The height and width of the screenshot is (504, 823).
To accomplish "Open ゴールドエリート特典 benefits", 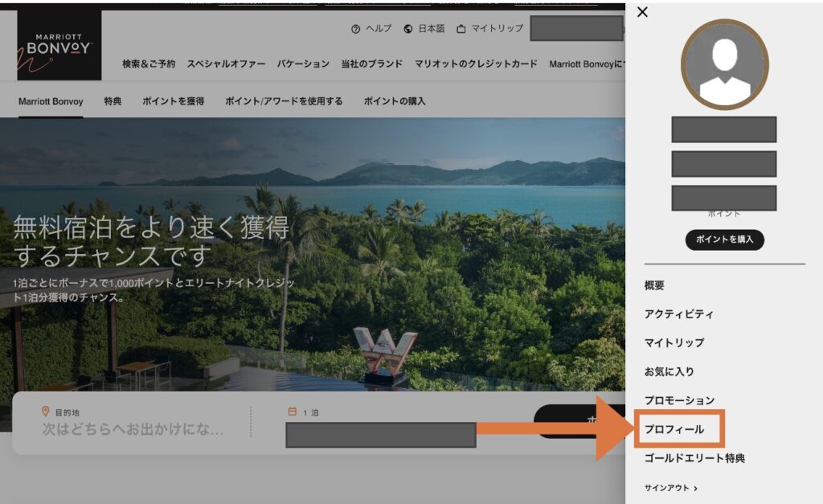I will point(694,458).
